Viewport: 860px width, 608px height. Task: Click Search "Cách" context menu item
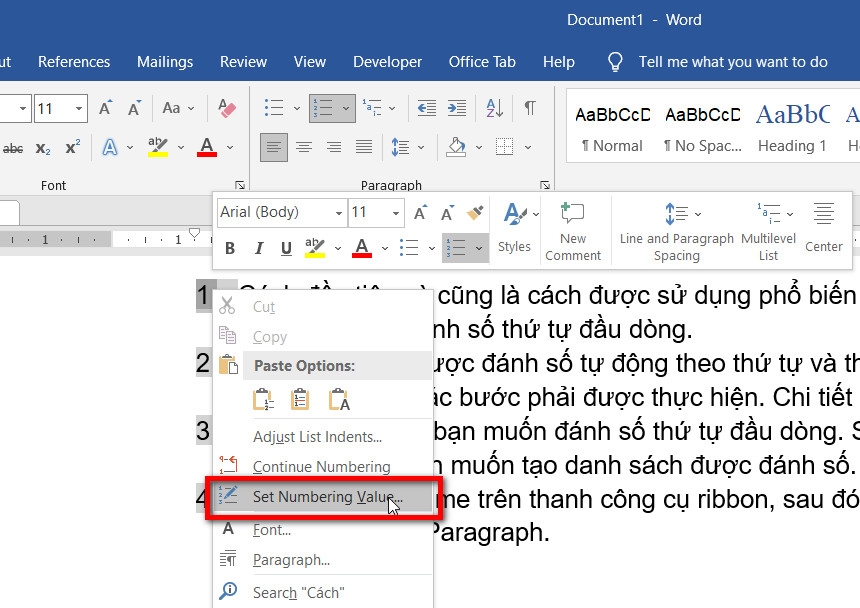322,593
